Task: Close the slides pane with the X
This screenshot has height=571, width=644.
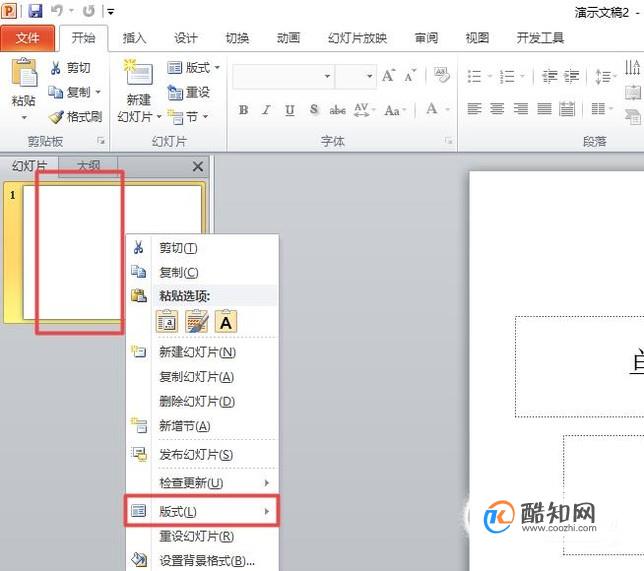Action: [198, 166]
